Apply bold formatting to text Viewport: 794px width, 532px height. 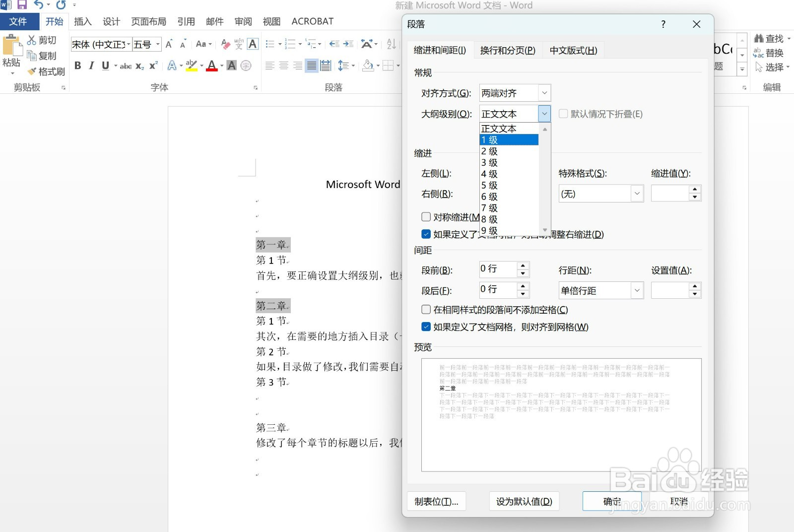77,65
